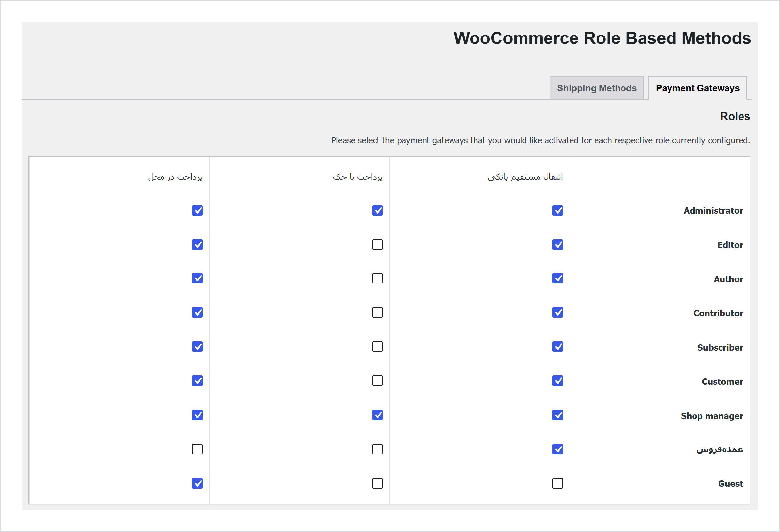This screenshot has width=780, height=532.
Task: Enable check payment for Contributor
Action: (377, 312)
